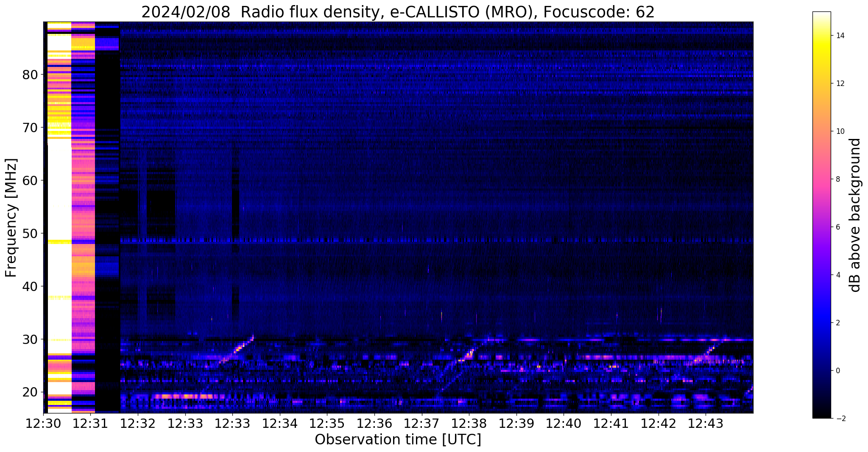Click the 50 MHz frequency tick label
The height and width of the screenshot is (452, 868).
pos(30,233)
